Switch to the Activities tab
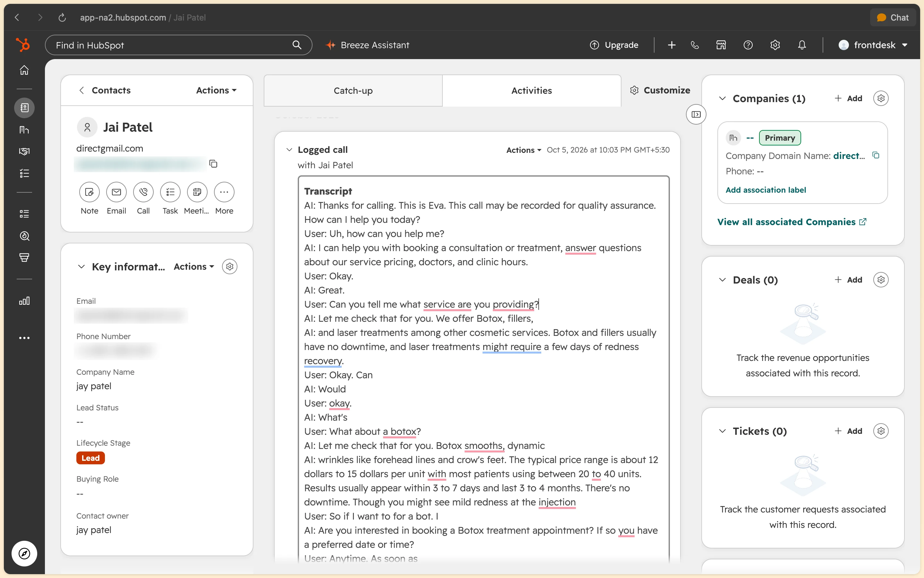Image resolution: width=924 pixels, height=578 pixels. (532, 91)
